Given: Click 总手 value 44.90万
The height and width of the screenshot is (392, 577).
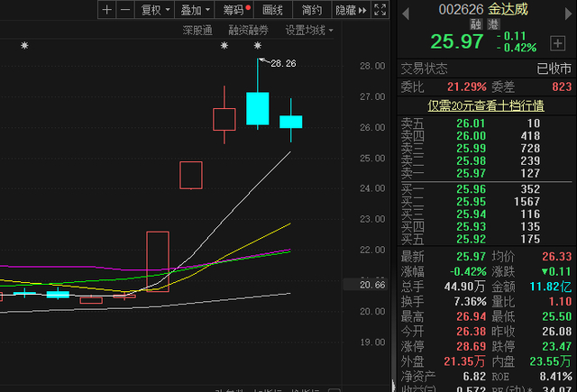Looking at the screenshot, I should click(465, 287).
